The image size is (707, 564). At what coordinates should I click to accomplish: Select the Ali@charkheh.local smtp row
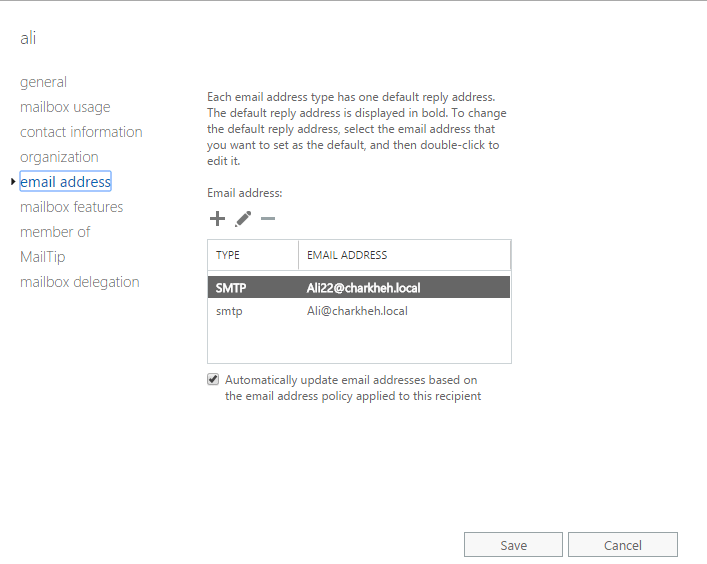(x=359, y=311)
